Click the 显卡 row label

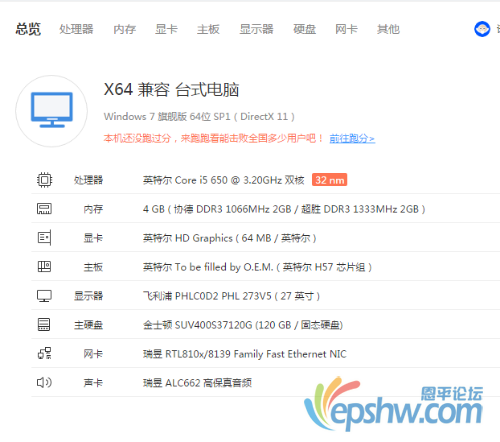93,238
